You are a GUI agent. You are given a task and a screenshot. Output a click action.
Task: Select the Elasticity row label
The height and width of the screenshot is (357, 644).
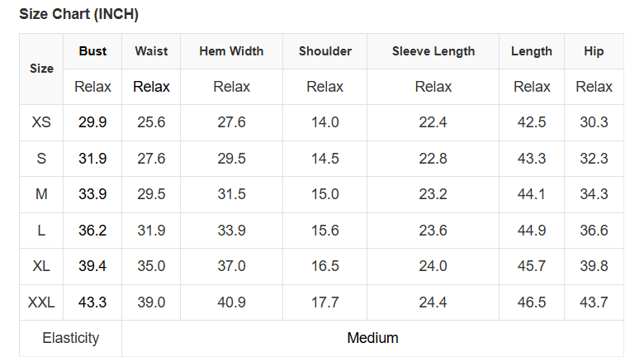tap(70, 338)
